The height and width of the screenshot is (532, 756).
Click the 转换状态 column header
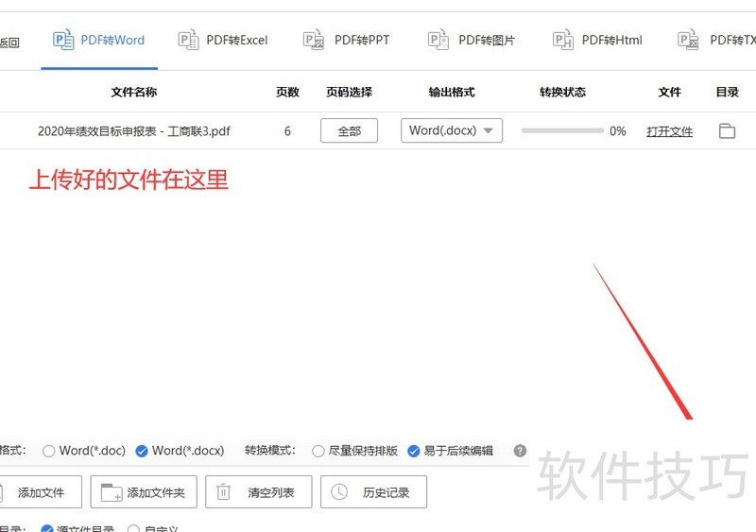[562, 92]
